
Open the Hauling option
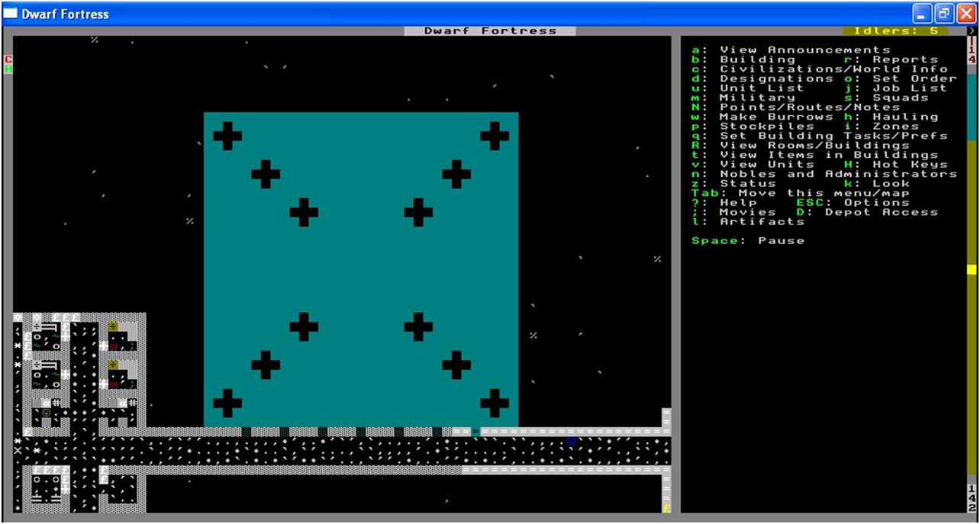891,117
